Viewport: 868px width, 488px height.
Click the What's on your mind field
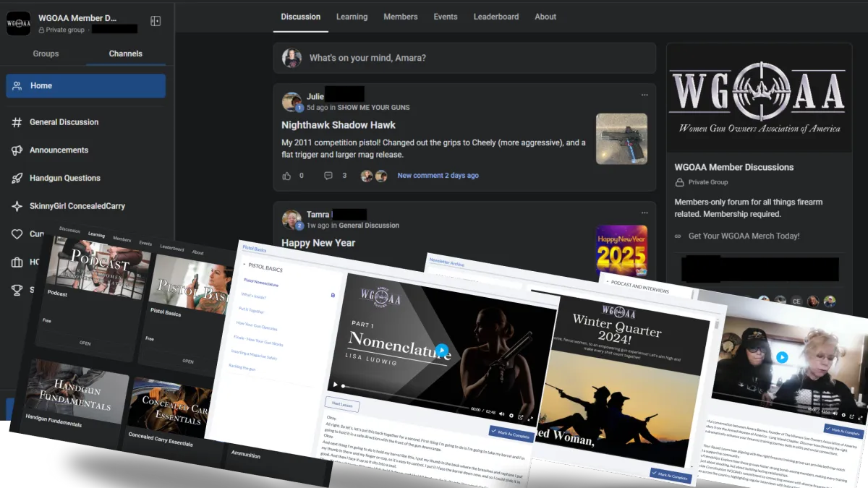(464, 58)
